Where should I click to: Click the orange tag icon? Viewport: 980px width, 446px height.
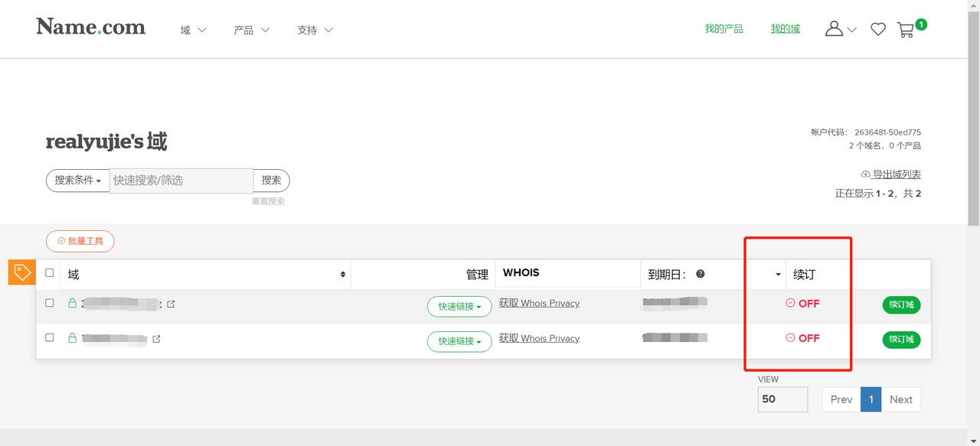22,272
